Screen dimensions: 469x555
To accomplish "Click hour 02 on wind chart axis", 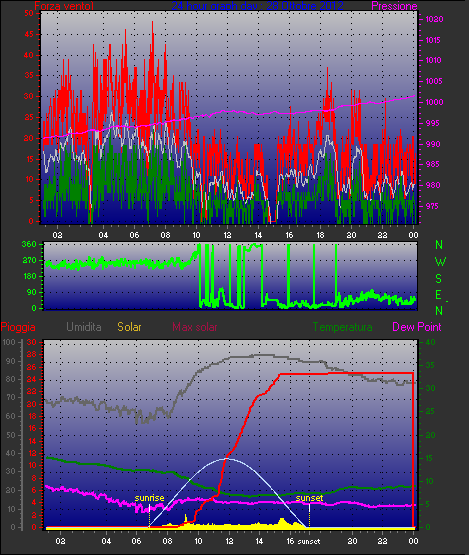I will (x=57, y=235).
